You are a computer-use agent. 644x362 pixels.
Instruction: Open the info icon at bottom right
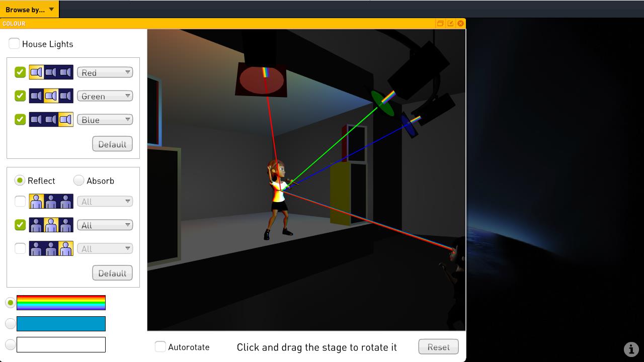[x=631, y=349]
